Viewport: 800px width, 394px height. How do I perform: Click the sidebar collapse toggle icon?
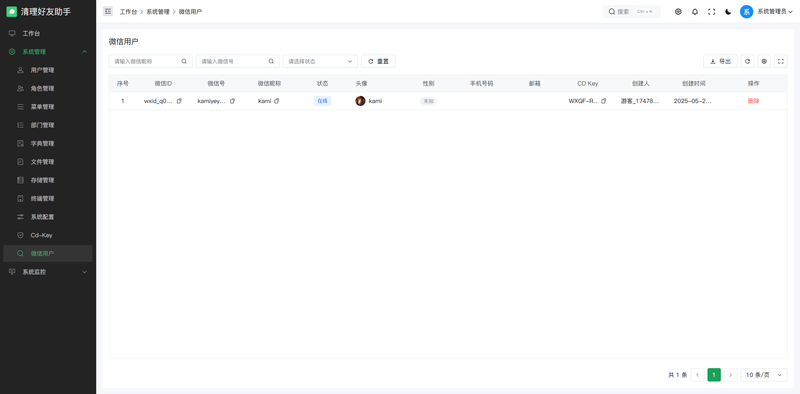(x=108, y=11)
